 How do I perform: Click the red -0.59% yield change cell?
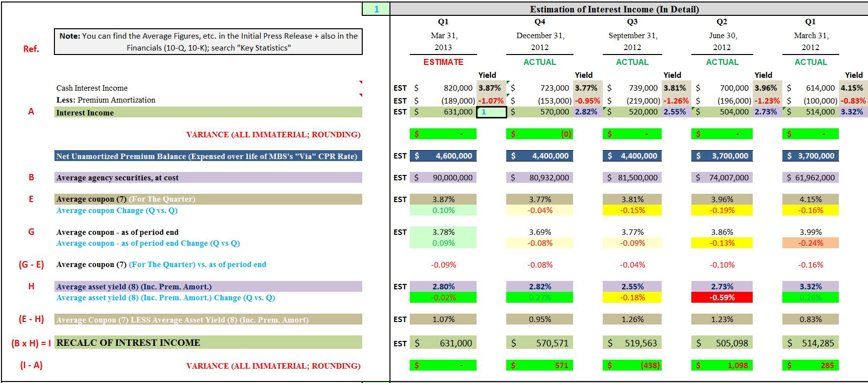coord(722,297)
